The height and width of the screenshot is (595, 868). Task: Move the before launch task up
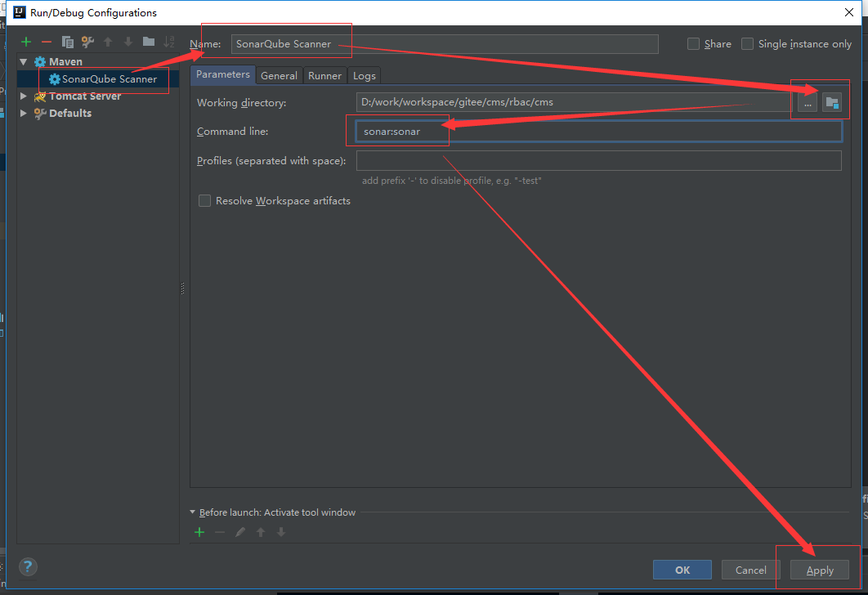[x=261, y=532]
